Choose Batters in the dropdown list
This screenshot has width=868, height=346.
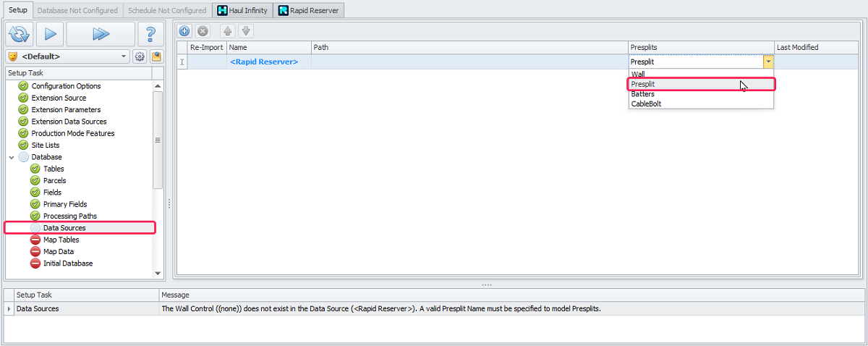701,94
